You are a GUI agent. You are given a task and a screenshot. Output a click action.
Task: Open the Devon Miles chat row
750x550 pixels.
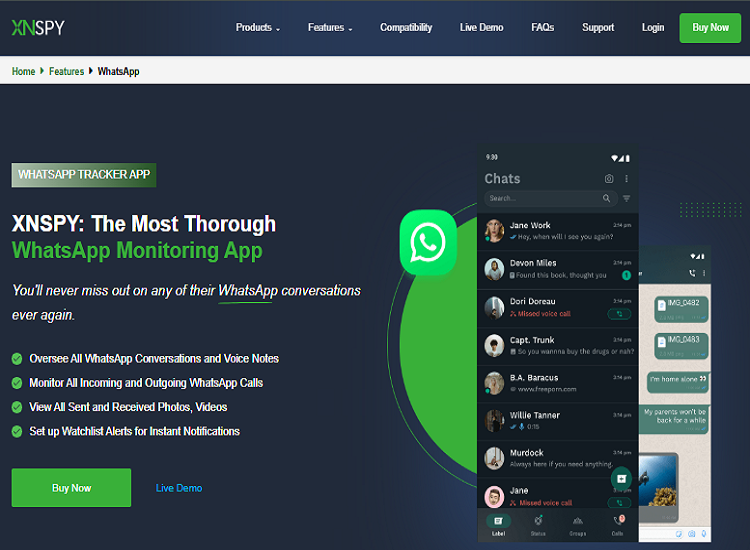point(558,269)
